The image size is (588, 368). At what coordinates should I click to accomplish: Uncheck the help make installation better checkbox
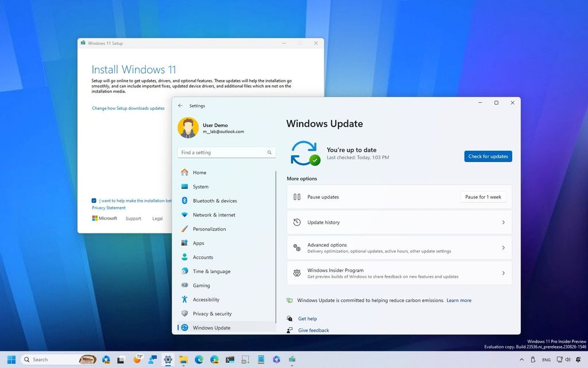[94, 201]
